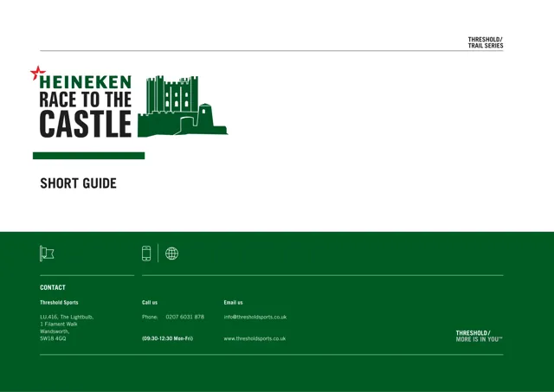
Task: Click the SHORT GUIDE heading
Action: tap(78, 183)
